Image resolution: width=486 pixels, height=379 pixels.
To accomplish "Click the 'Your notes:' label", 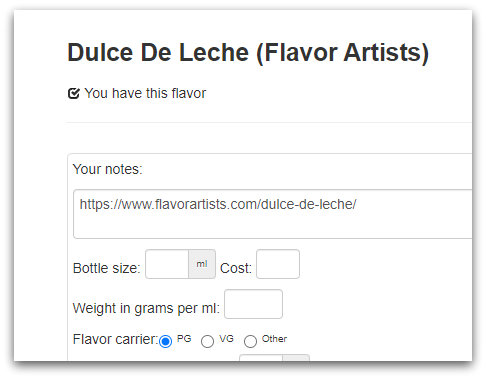I will click(108, 169).
